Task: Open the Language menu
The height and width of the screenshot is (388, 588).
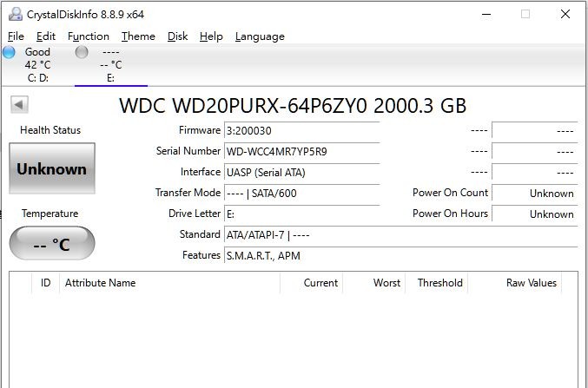Action: click(260, 36)
